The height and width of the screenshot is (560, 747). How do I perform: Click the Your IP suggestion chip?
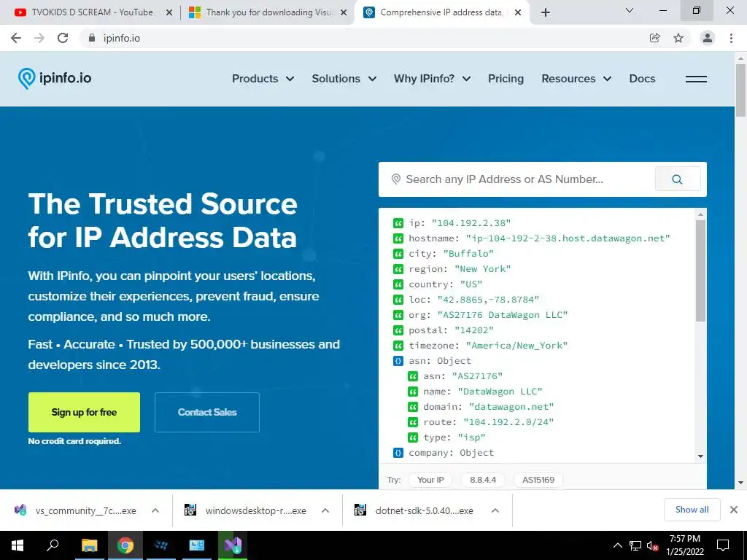[430, 480]
